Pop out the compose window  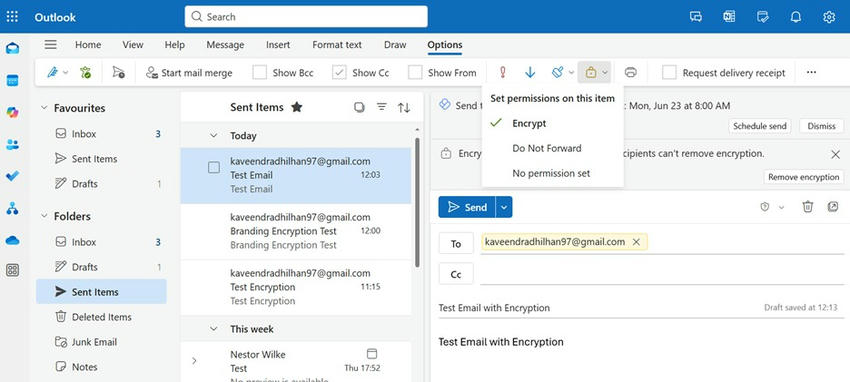point(833,206)
